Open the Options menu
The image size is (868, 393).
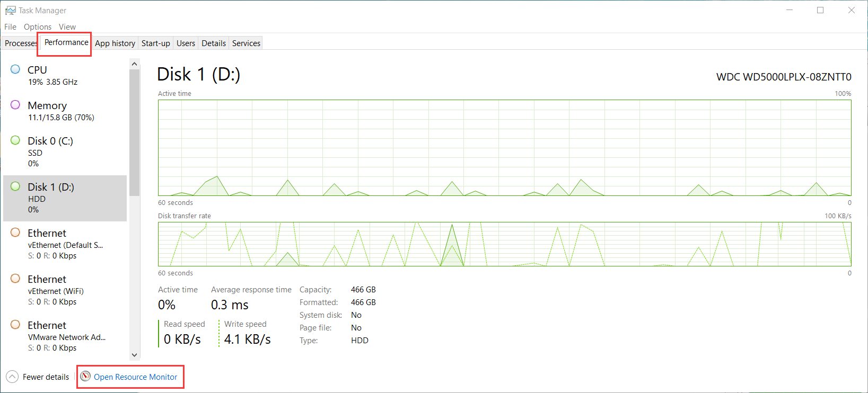pyautogui.click(x=38, y=27)
